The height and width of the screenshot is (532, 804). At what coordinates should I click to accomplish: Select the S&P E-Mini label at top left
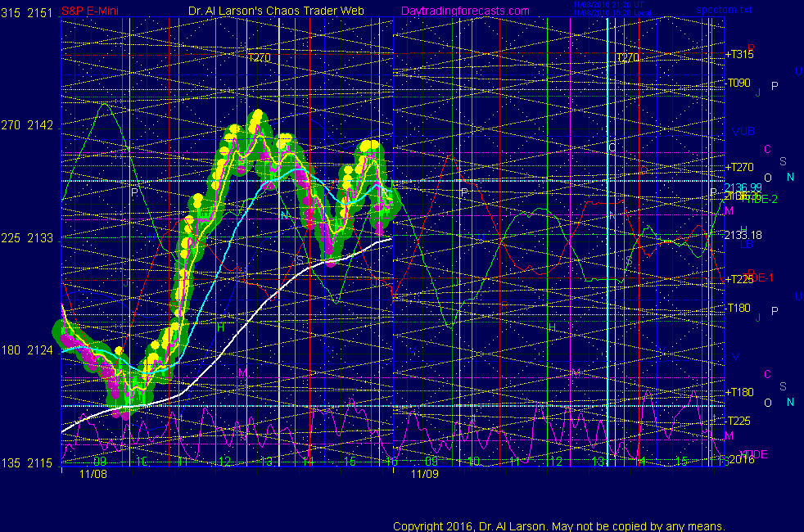pyautogui.click(x=89, y=11)
